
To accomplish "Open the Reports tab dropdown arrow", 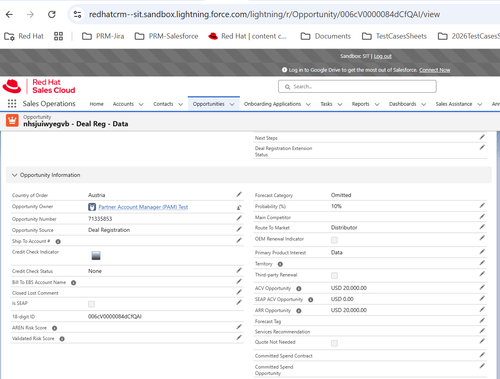I will (377, 104).
